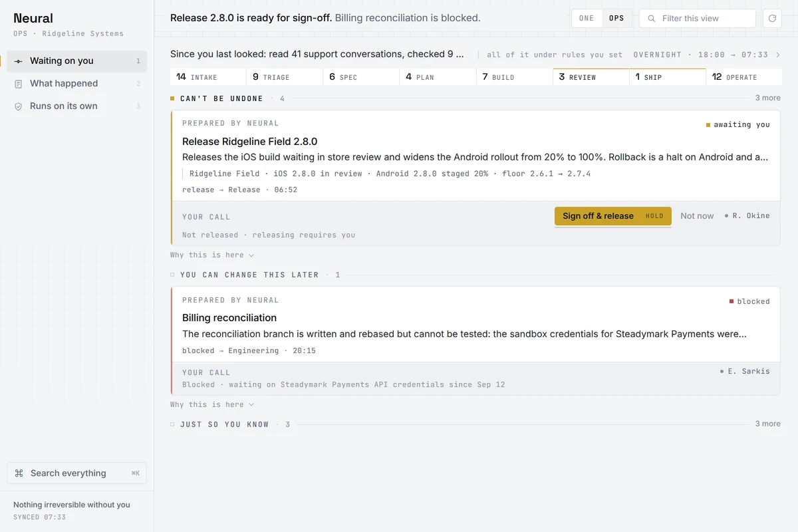This screenshot has width=798, height=532.
Task: Select the 4 PLAN stage tab
Action: 438,77
